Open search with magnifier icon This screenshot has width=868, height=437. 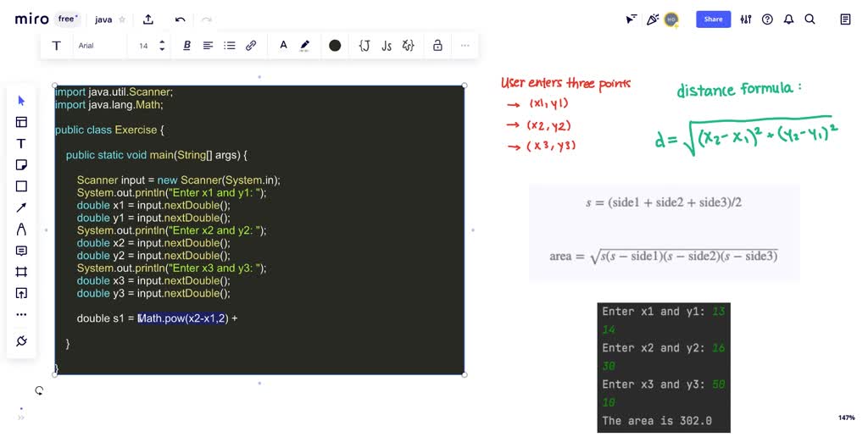coord(810,19)
